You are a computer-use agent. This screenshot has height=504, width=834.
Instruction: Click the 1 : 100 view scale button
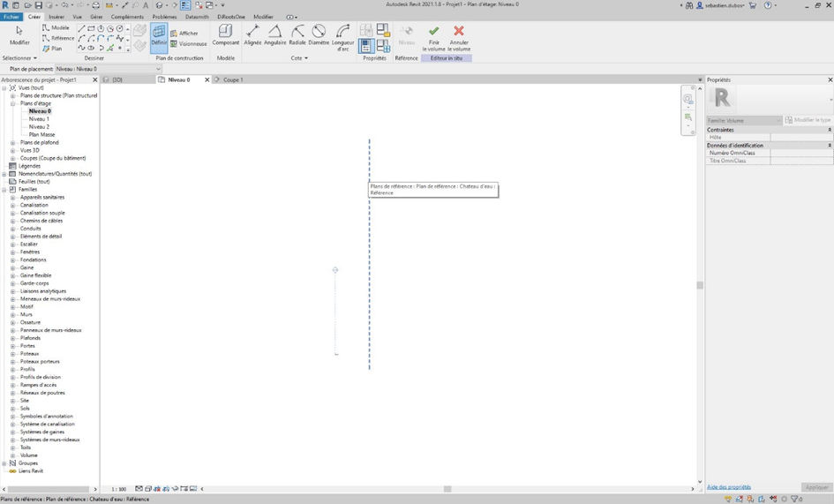point(118,489)
